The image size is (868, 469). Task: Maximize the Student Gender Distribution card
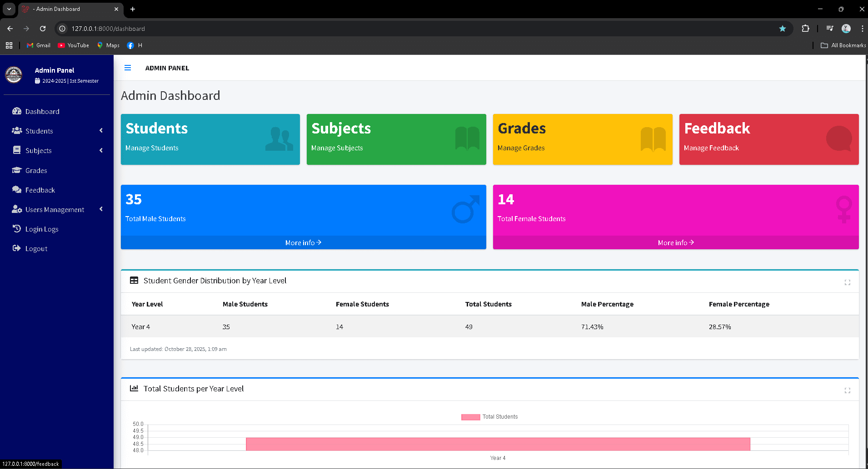point(848,282)
